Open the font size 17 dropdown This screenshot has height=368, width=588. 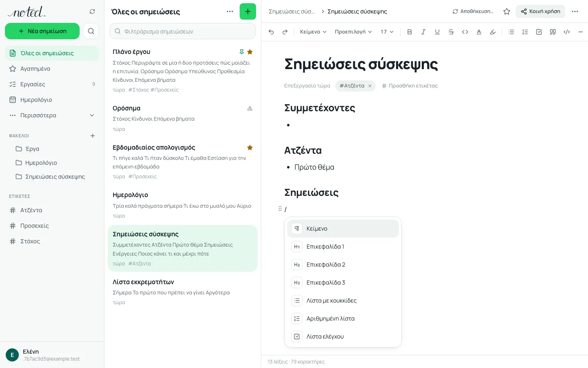pos(387,32)
